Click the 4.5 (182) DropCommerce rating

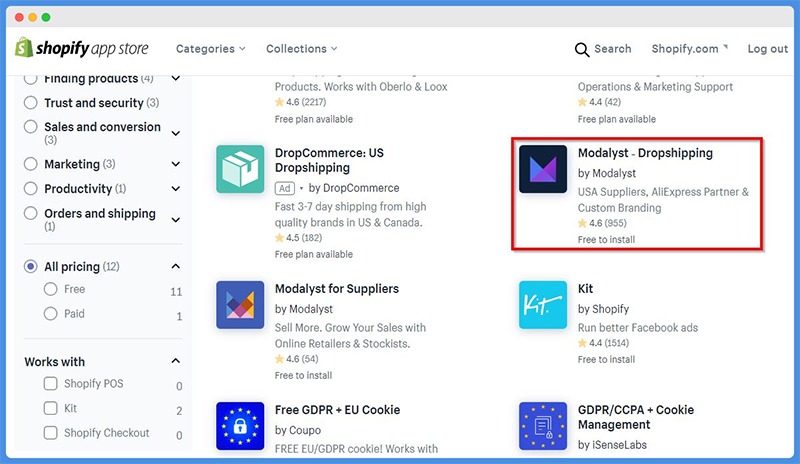(x=298, y=238)
